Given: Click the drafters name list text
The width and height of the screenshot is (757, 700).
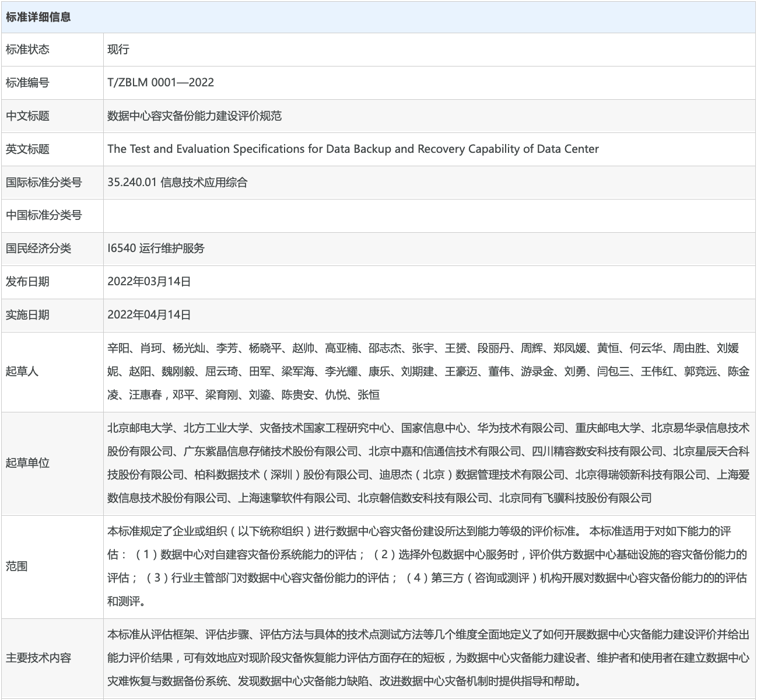Looking at the screenshot, I should 428,372.
